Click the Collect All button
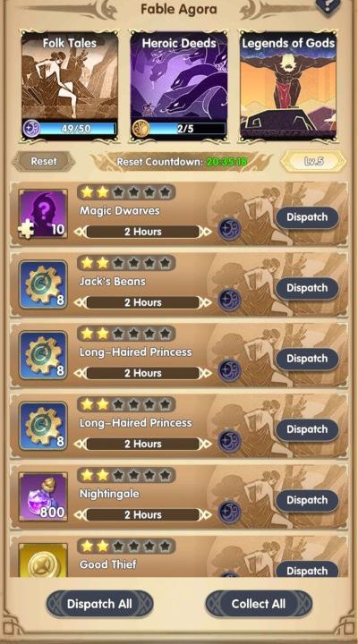Screen dimensions: 358x644 click(259, 604)
